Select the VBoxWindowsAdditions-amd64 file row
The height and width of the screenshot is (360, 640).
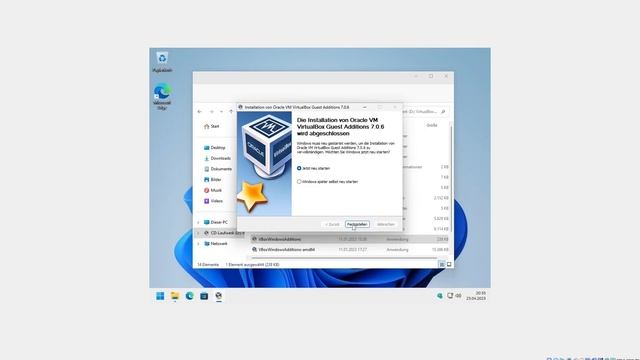pos(350,249)
